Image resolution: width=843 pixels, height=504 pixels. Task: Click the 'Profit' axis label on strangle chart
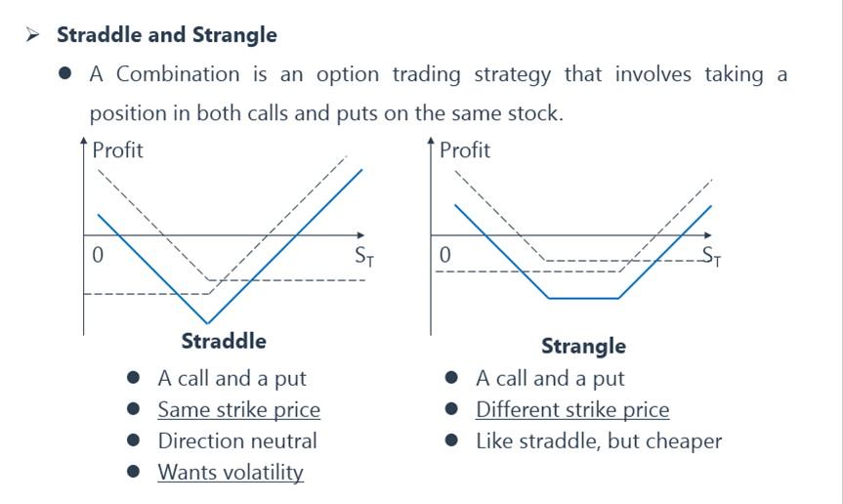(465, 149)
